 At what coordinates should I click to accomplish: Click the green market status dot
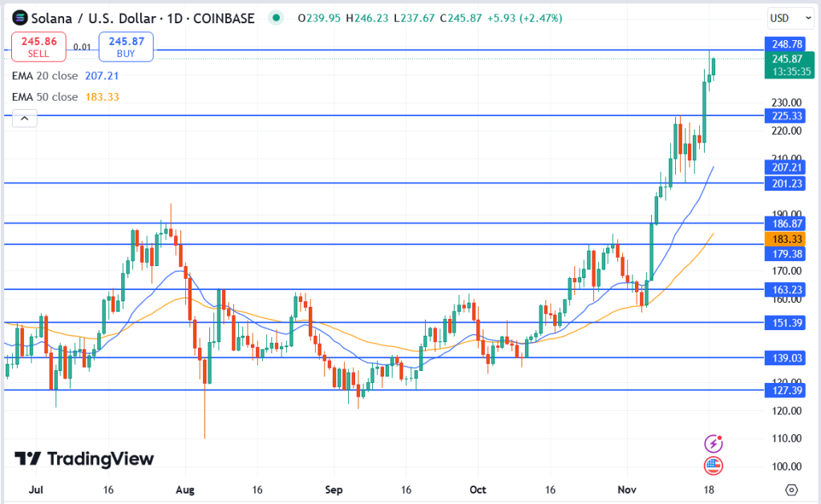point(276,18)
